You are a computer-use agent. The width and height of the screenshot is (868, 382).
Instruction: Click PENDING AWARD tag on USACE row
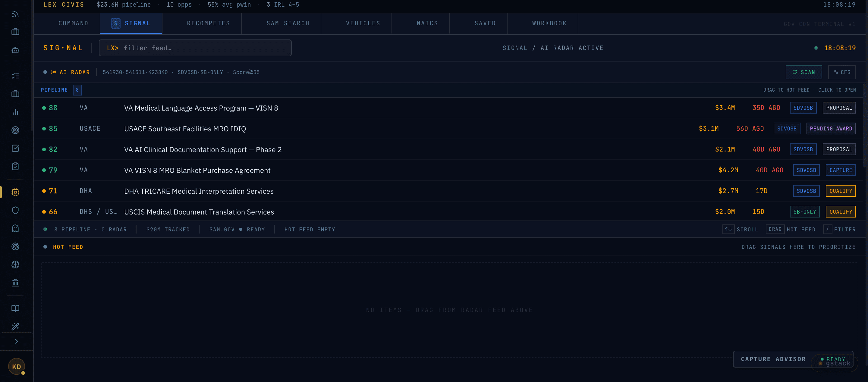(831, 129)
